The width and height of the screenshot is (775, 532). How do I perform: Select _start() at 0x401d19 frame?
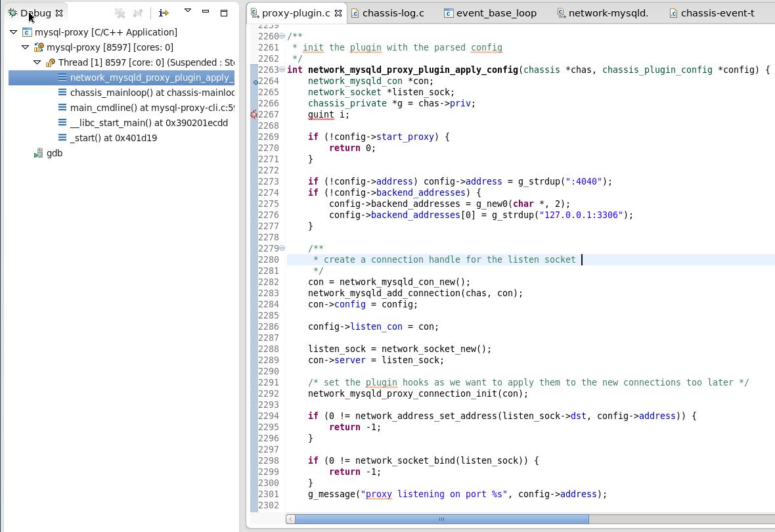point(114,138)
